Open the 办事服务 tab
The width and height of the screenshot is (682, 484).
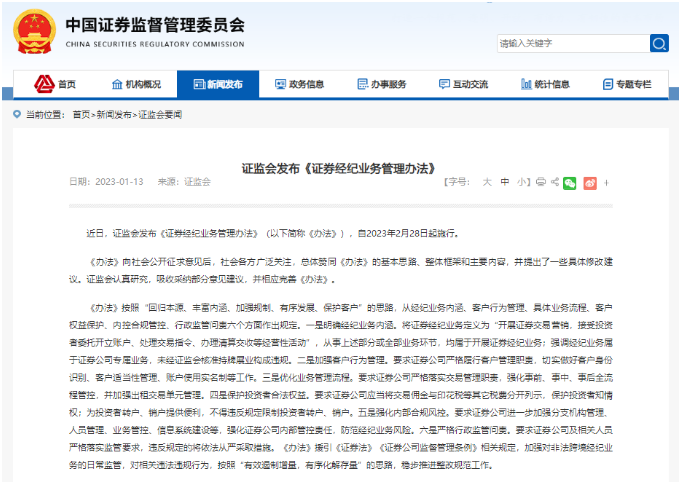point(381,84)
